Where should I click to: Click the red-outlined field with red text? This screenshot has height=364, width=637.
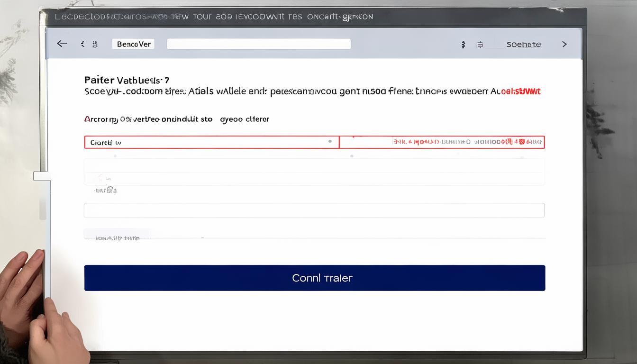tap(442, 142)
